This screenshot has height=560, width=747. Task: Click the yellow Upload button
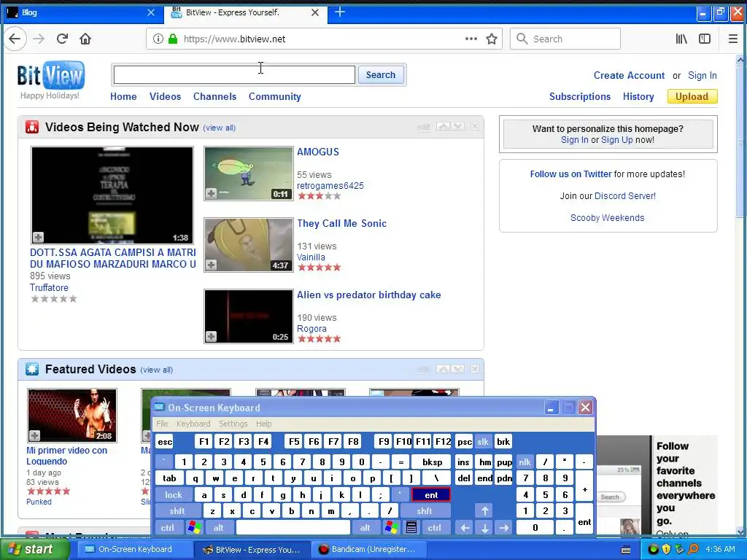pyautogui.click(x=692, y=97)
